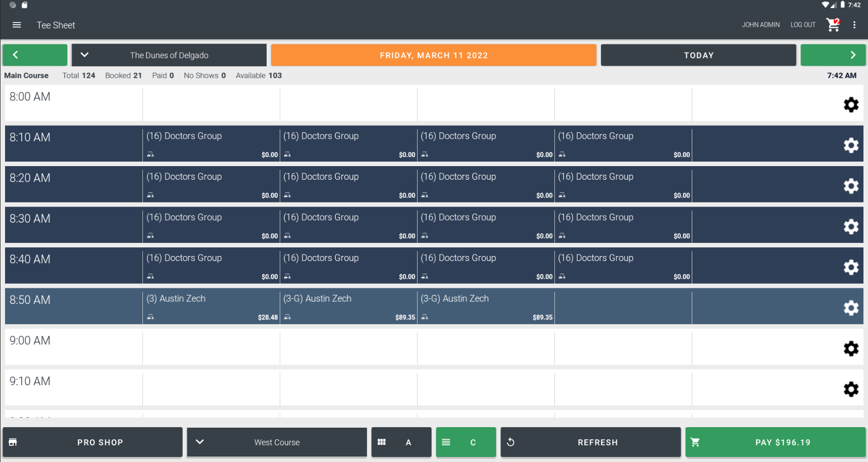Open date picker for Friday, March 11 2022
This screenshot has width=868, height=462.
click(x=433, y=55)
